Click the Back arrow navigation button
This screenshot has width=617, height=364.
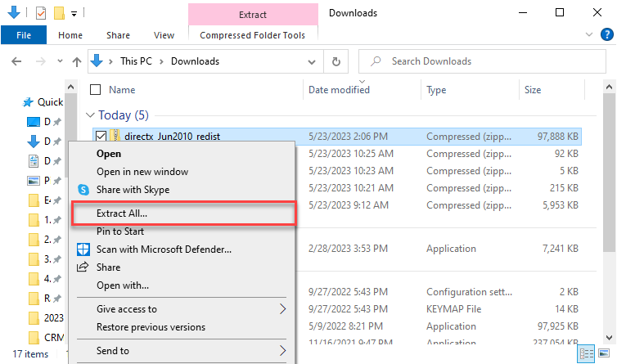click(x=18, y=61)
